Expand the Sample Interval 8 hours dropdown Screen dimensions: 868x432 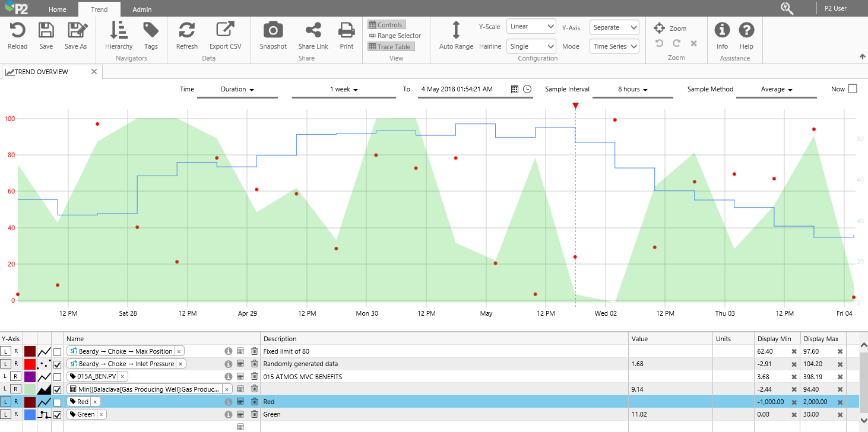click(632, 90)
